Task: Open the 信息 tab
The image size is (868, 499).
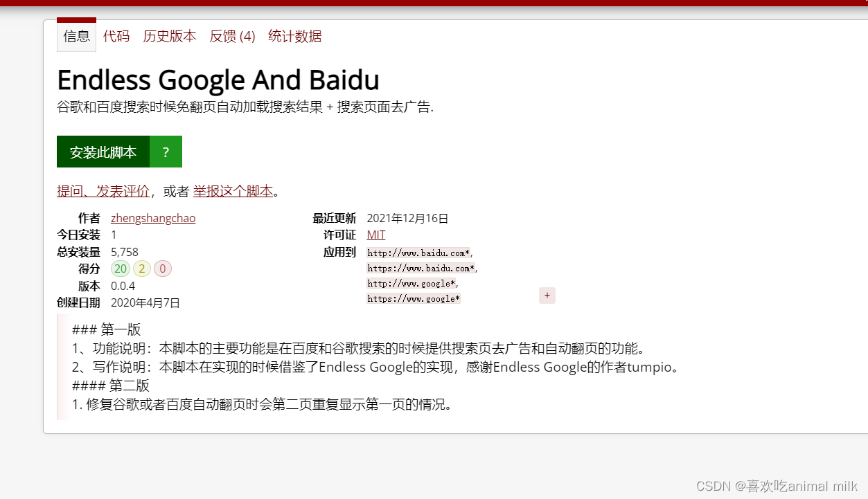Action: pyautogui.click(x=76, y=36)
